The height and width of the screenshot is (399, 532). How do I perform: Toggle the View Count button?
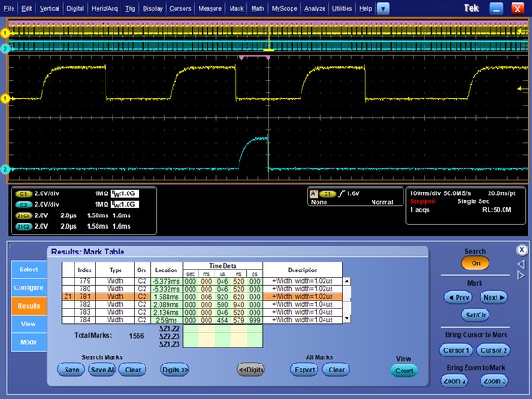pyautogui.click(x=403, y=371)
